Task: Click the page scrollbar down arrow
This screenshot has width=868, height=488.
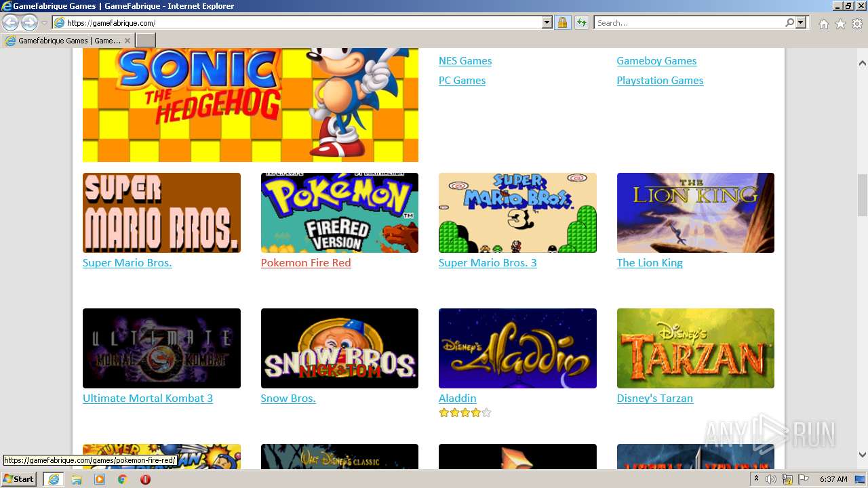Action: pos(863,455)
